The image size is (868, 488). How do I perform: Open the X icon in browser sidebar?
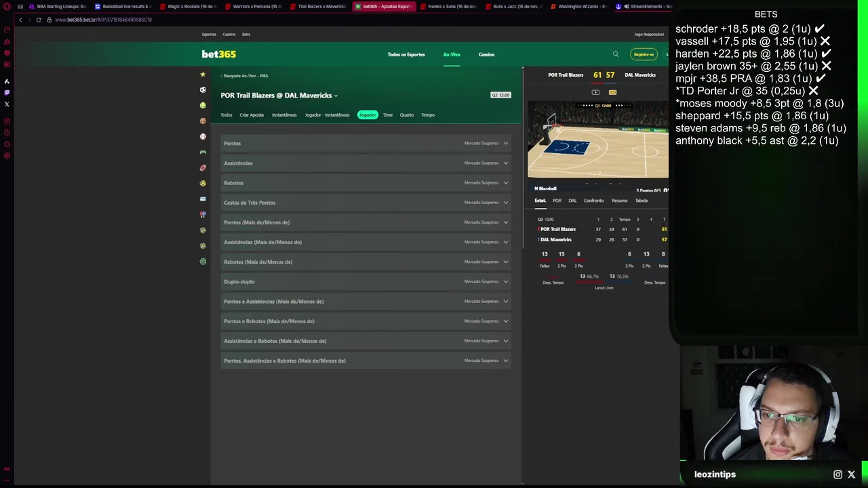coord(7,104)
